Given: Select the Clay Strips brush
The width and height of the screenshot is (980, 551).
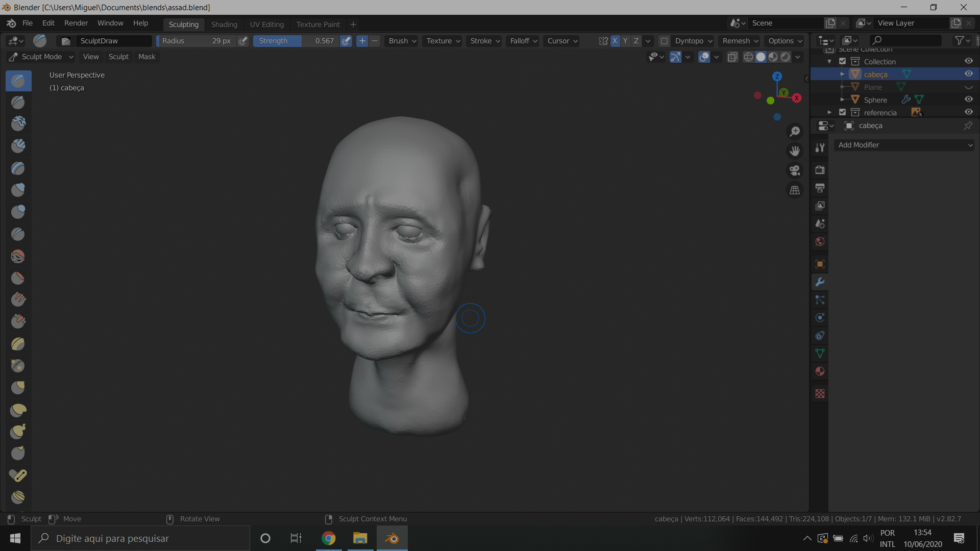Looking at the screenshot, I should point(18,146).
